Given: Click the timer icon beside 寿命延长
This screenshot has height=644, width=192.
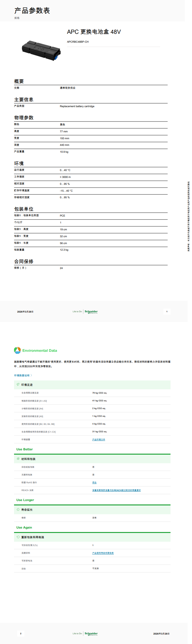Looking at the screenshot, I should point(18,509).
